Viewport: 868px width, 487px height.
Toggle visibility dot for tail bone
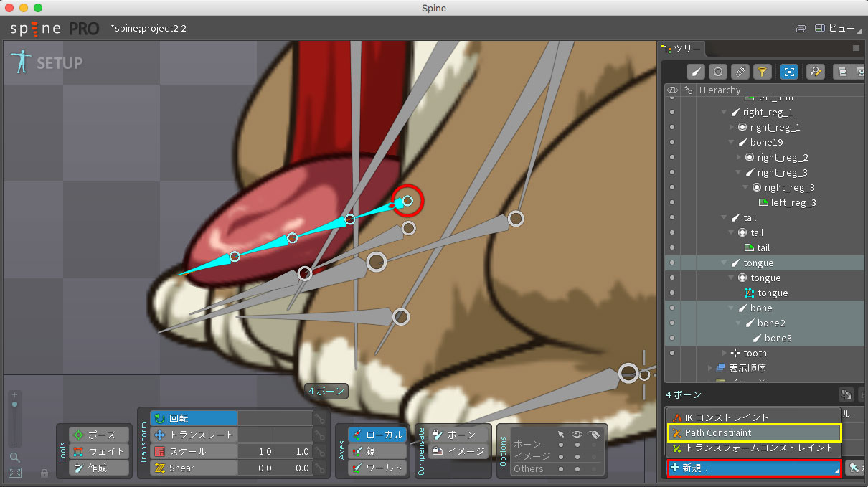click(672, 218)
